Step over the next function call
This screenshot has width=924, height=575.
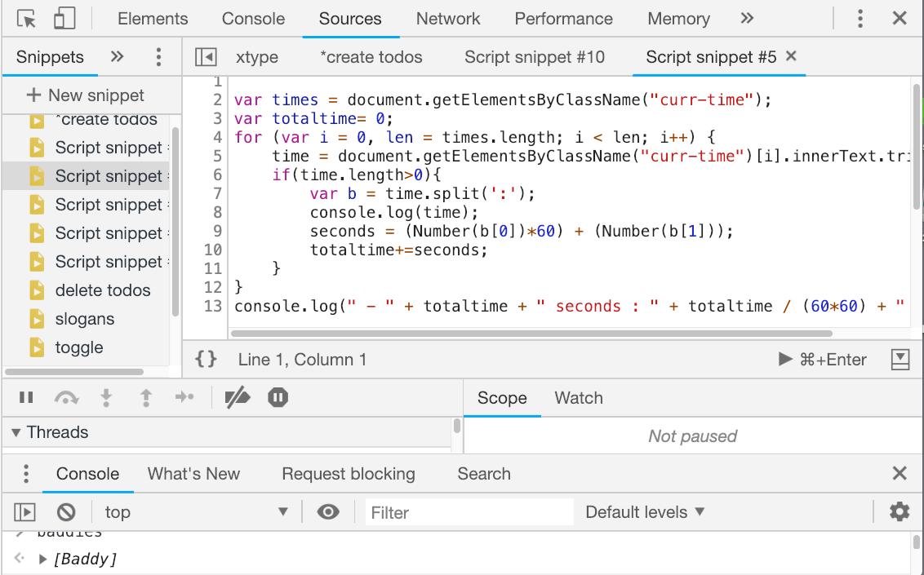[67, 397]
